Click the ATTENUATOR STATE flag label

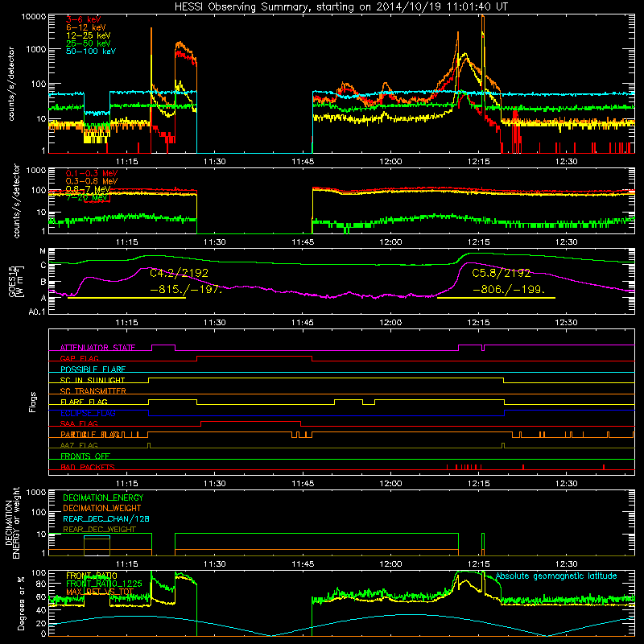(x=97, y=348)
